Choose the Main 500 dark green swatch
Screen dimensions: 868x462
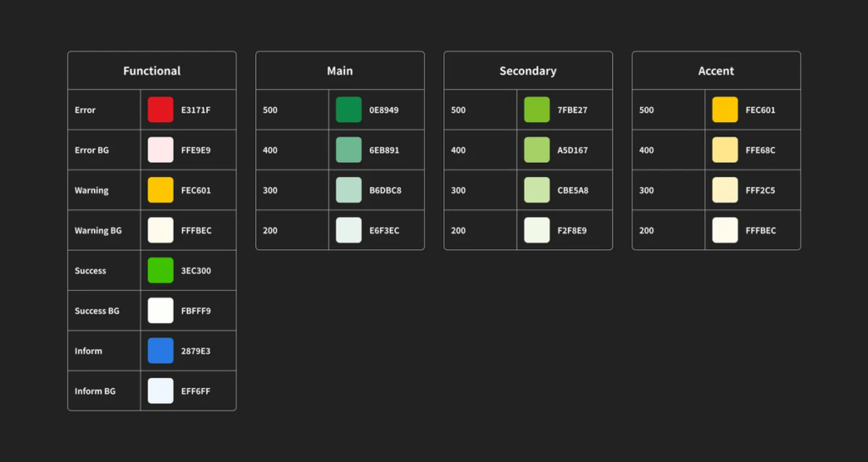point(348,109)
